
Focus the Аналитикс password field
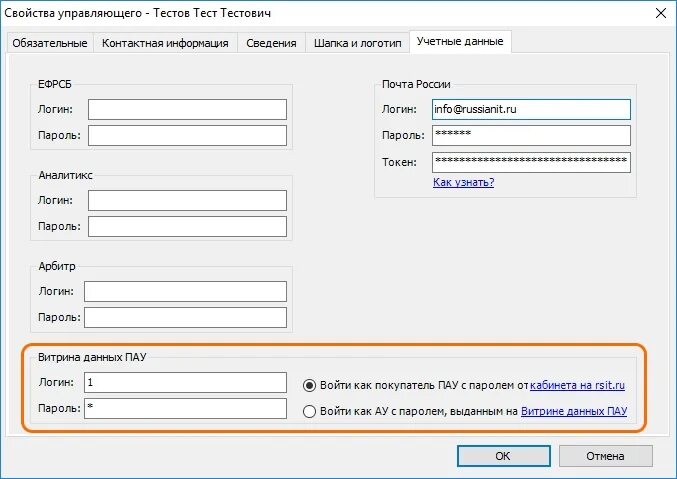187,226
